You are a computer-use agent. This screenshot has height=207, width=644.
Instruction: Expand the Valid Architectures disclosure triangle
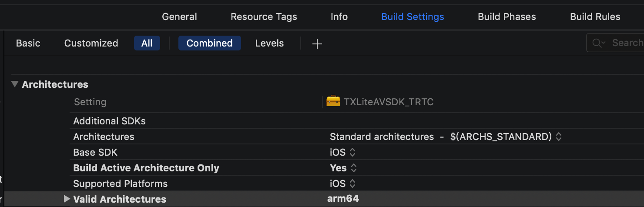[67, 199]
